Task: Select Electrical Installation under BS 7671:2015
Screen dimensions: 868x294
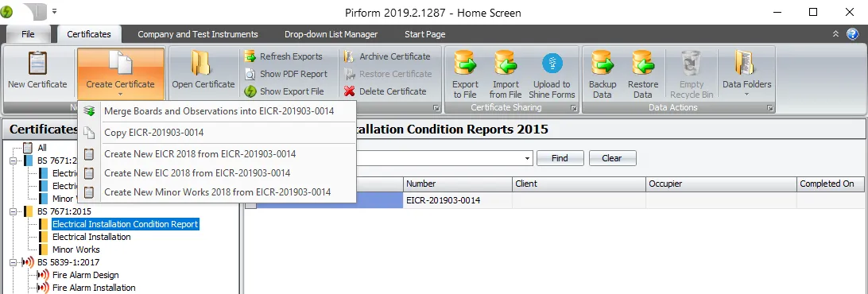Action: [x=91, y=237]
